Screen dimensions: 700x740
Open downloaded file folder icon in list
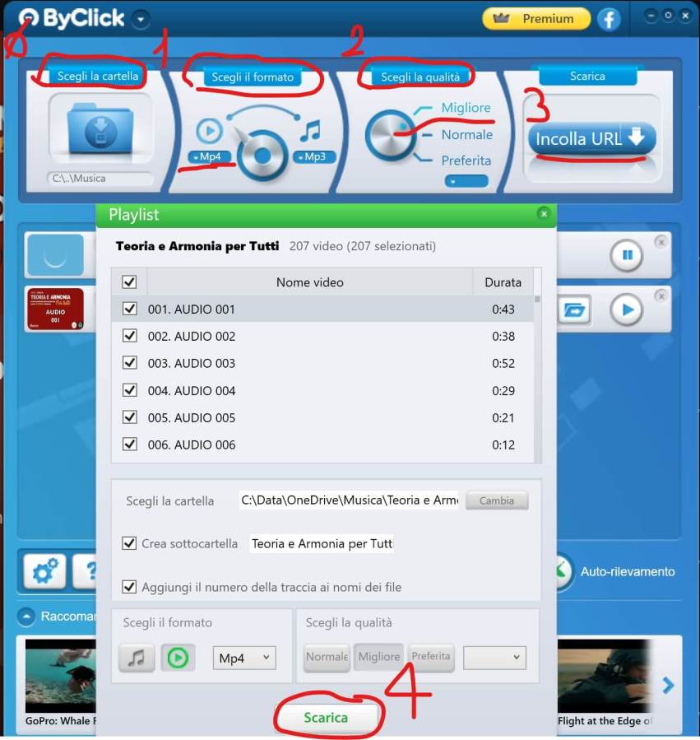[x=577, y=310]
